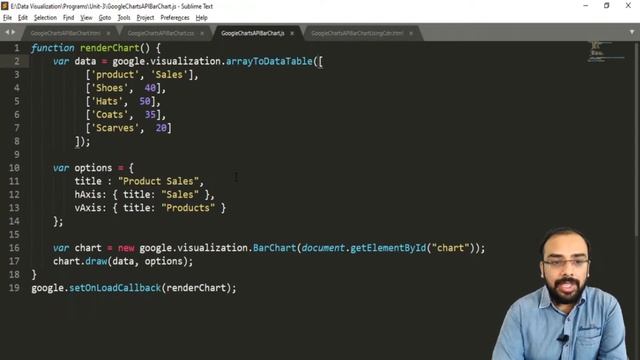Open the Find menu
This screenshot has height=360, width=640.
pos(69,18)
